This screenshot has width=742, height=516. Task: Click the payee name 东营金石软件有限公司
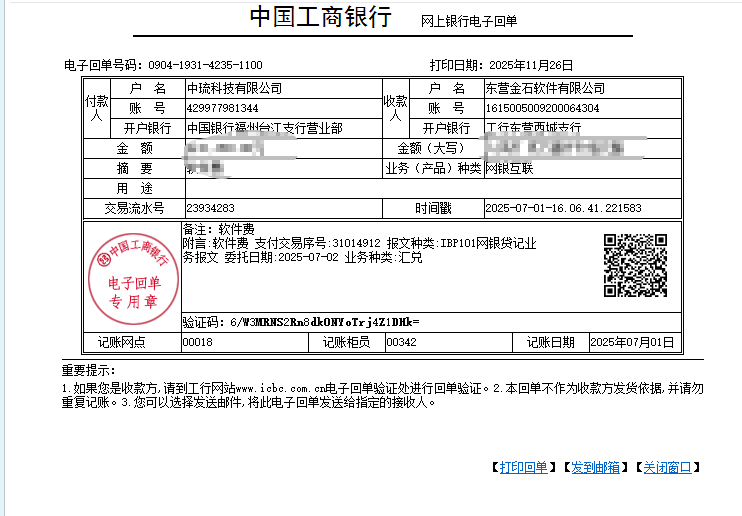pos(544,89)
